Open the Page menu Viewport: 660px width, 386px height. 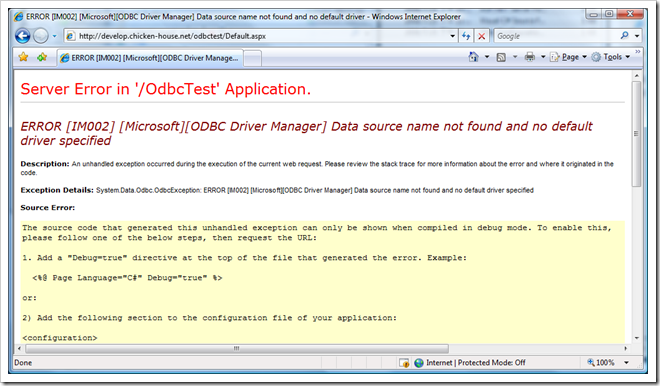click(568, 57)
